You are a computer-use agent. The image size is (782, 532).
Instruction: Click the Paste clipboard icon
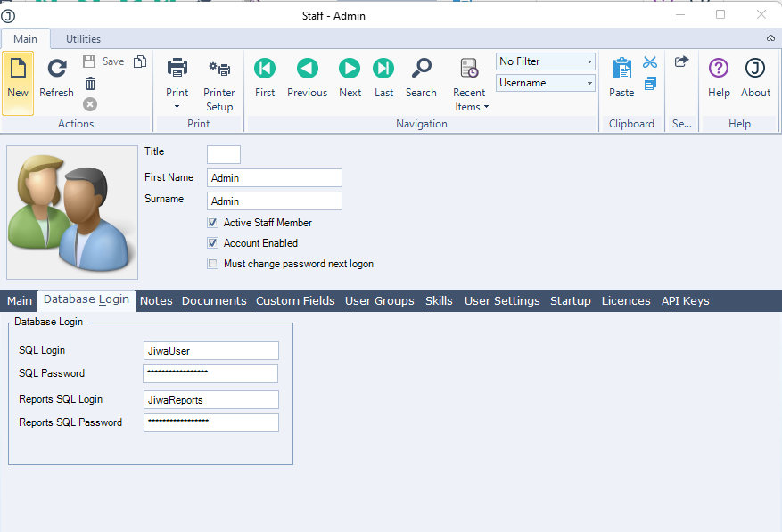621,69
